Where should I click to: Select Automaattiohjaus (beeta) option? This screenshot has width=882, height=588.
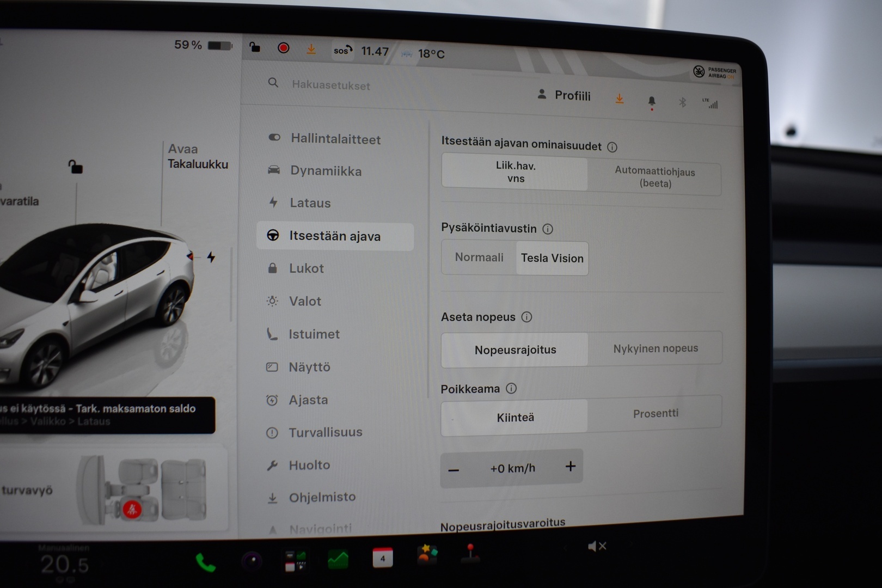pyautogui.click(x=655, y=177)
